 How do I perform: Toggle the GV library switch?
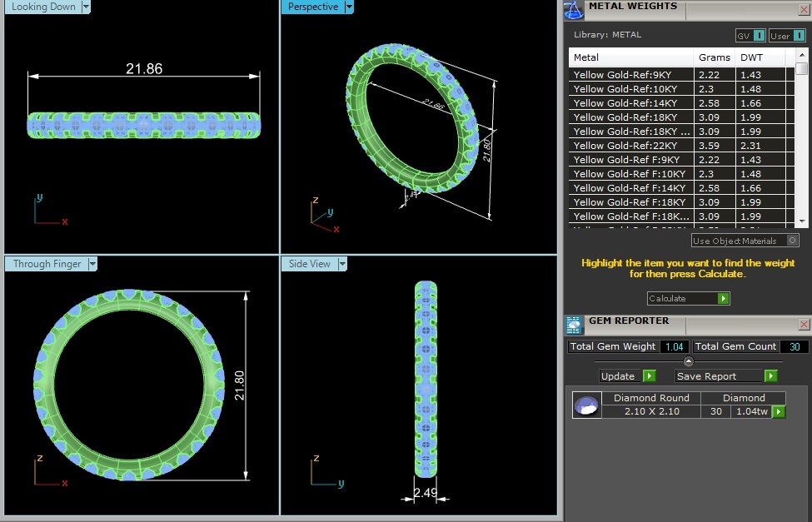coord(759,36)
